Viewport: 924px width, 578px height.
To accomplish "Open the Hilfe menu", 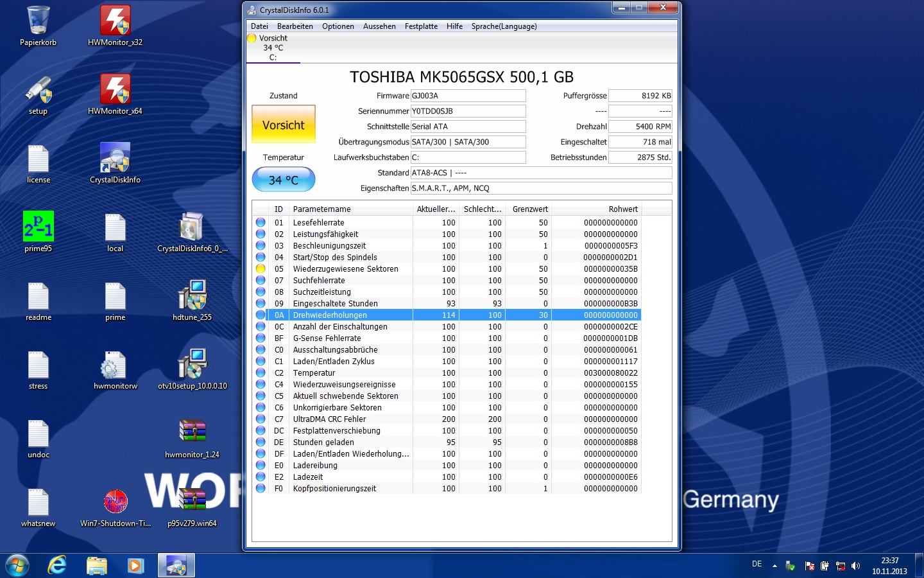I will (454, 26).
